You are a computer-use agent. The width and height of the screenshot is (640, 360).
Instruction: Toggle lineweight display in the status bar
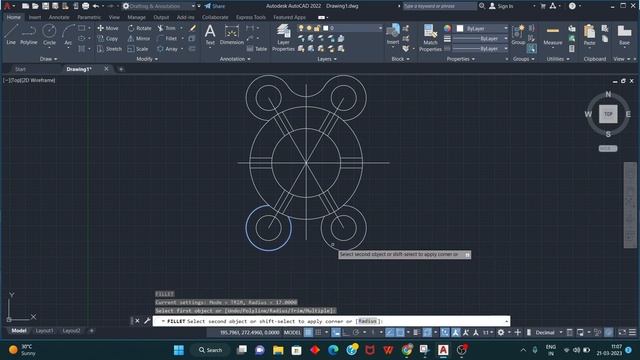pos(417,333)
